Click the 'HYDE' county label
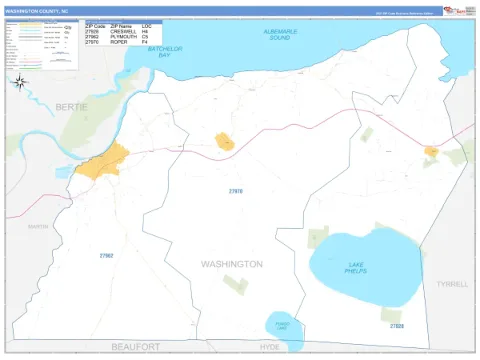Image resolution: width=480 pixels, height=360 pixels. (x=270, y=347)
